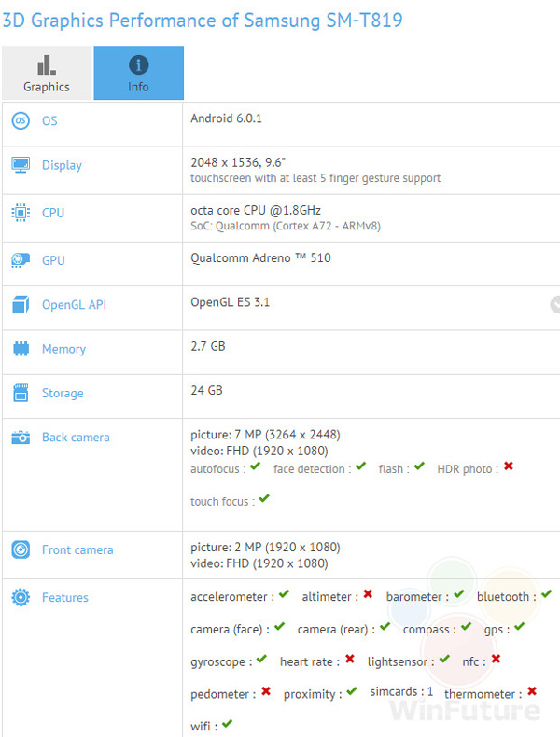Click the green check beside wifi
560x737 pixels.
click(x=228, y=723)
